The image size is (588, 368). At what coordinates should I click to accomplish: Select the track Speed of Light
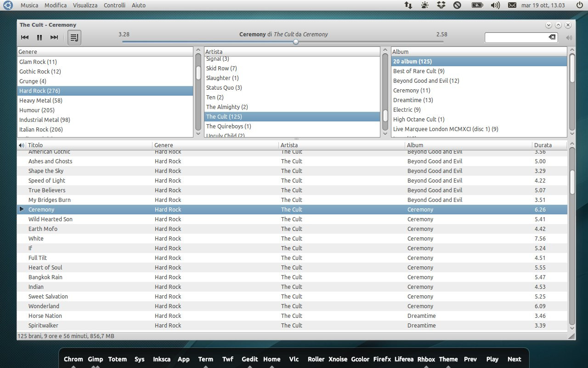point(292,180)
